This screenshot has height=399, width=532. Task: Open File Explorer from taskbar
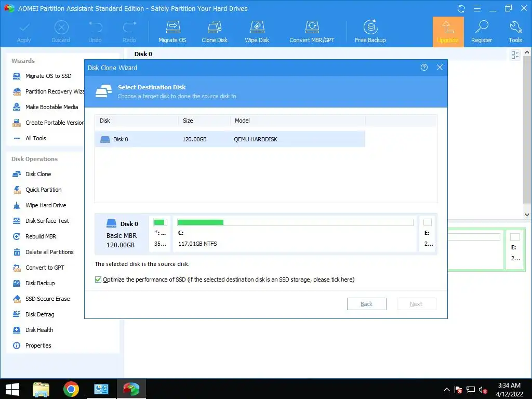click(41, 389)
